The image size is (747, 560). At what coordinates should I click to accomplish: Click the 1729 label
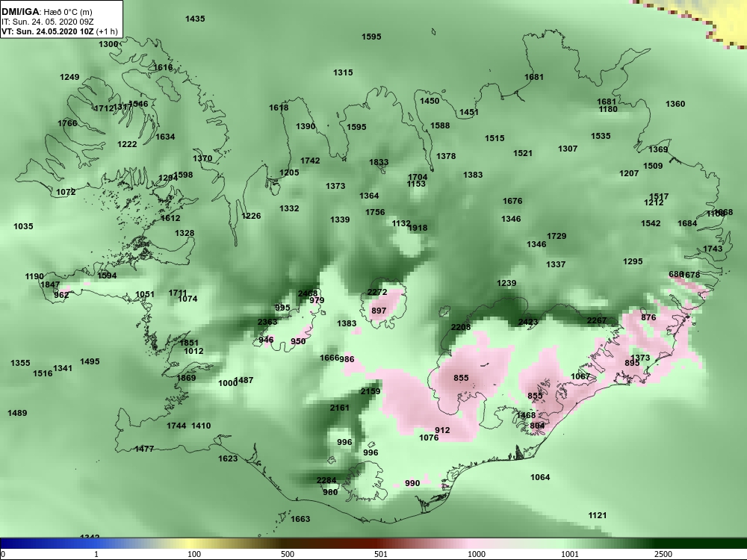tap(557, 236)
